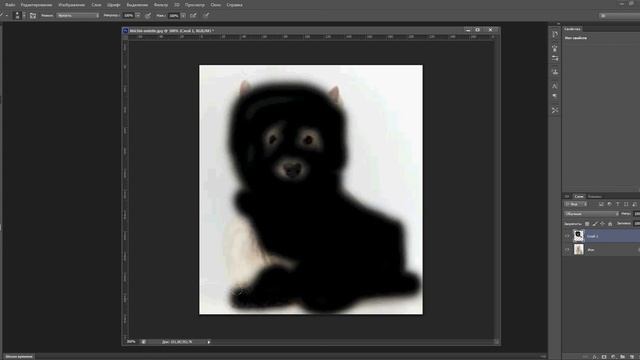This screenshot has width=640, height=360.
Task: Toggle pressure for opacity icon
Action: (x=148, y=16)
